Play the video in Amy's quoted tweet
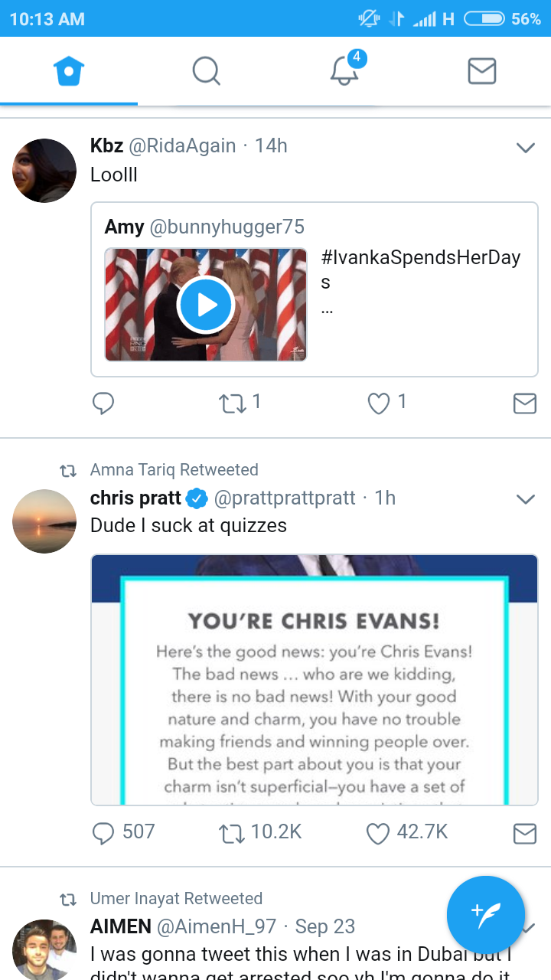The height and width of the screenshot is (980, 551). coord(205,305)
